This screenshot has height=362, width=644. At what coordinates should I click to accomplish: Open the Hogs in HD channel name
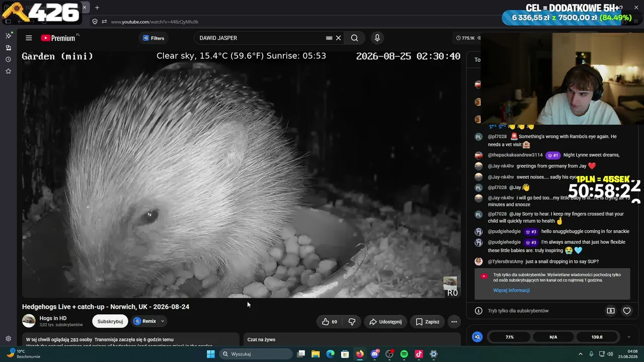click(53, 318)
